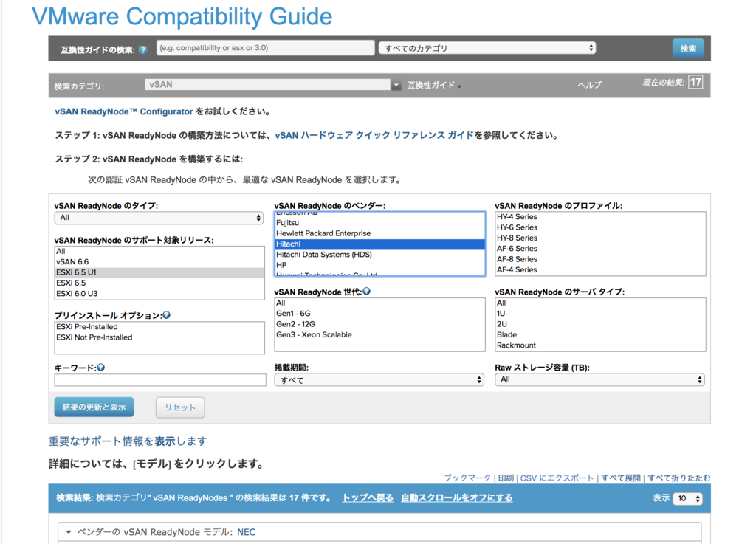Click the リセット reset button

click(x=180, y=407)
